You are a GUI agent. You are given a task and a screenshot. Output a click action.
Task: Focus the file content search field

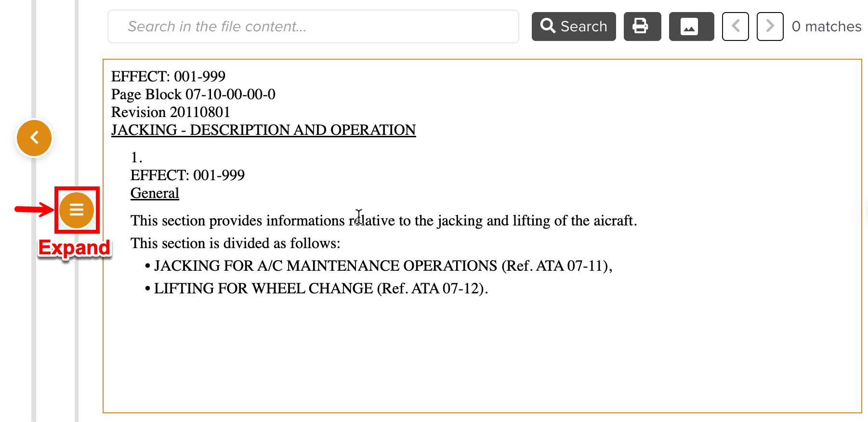click(313, 26)
